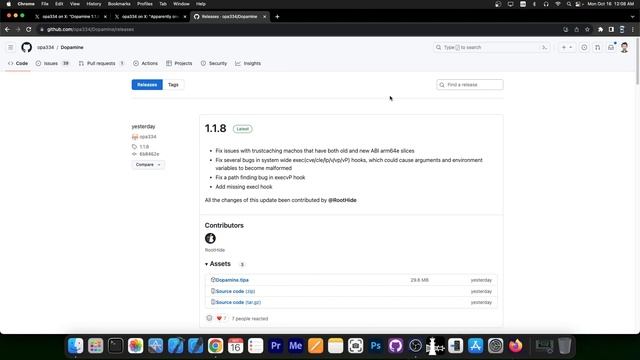Open the Bookmarks menu in menu bar

tap(119, 4)
